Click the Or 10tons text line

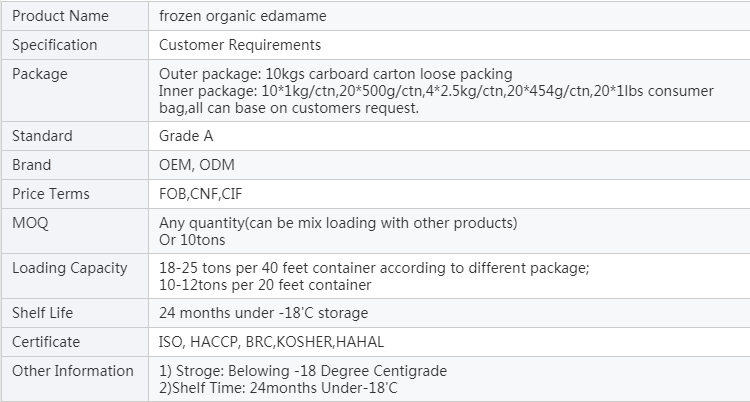[192, 240]
